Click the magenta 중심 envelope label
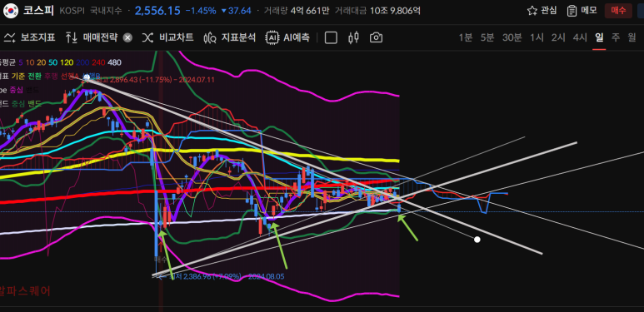The width and height of the screenshot is (644, 312). 17,90
